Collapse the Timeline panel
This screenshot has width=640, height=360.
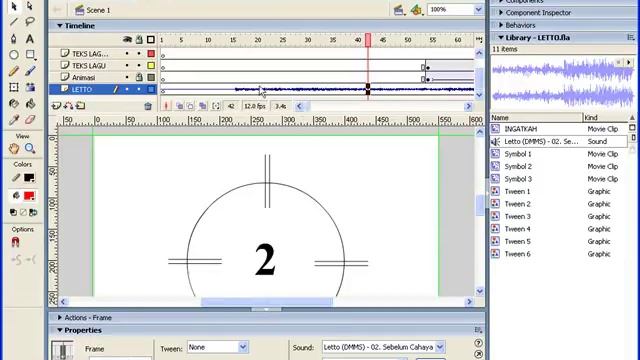pos(60,26)
